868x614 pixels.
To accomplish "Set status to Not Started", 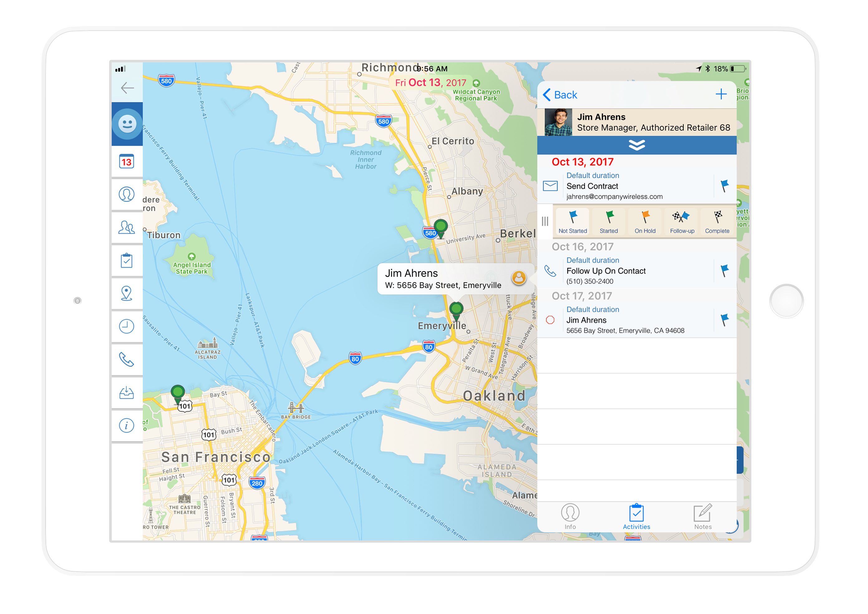I will pyautogui.click(x=573, y=222).
